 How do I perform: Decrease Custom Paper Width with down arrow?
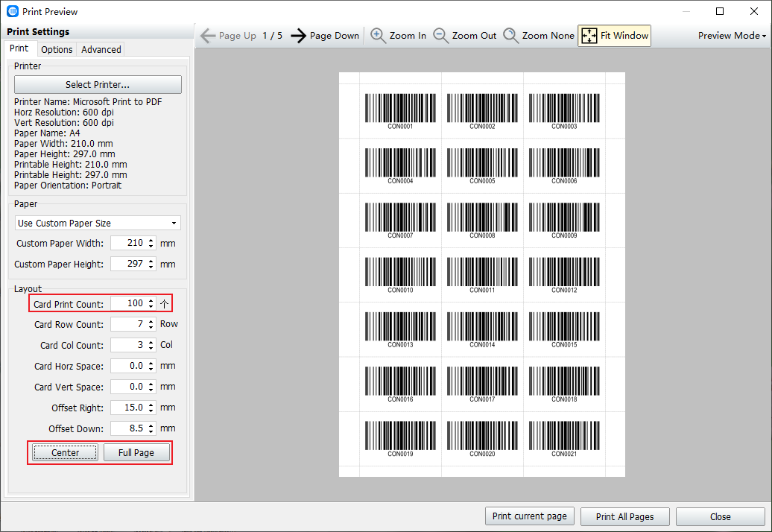click(x=151, y=246)
